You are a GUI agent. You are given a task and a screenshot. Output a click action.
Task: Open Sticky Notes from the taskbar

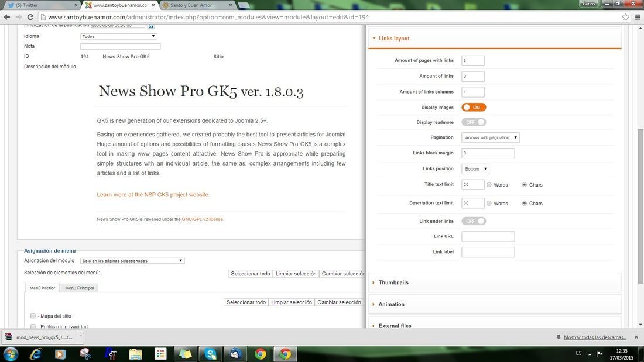coord(185,354)
